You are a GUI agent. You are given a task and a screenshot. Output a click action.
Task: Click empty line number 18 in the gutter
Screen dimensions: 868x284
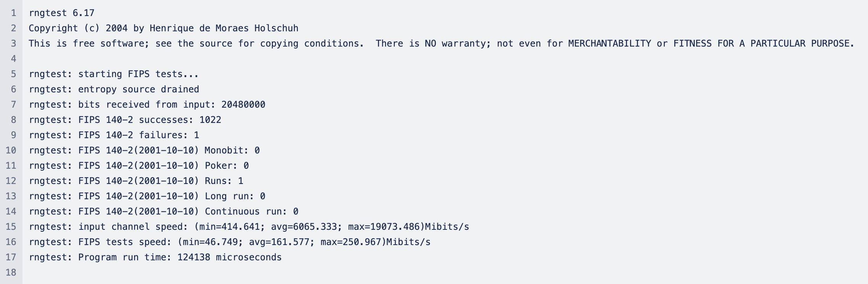(11, 273)
